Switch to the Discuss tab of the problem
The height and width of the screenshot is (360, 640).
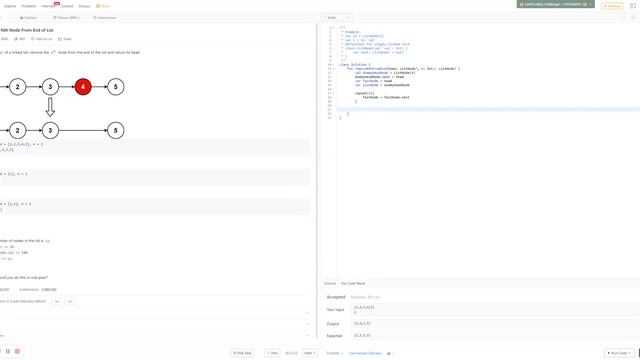67,18
